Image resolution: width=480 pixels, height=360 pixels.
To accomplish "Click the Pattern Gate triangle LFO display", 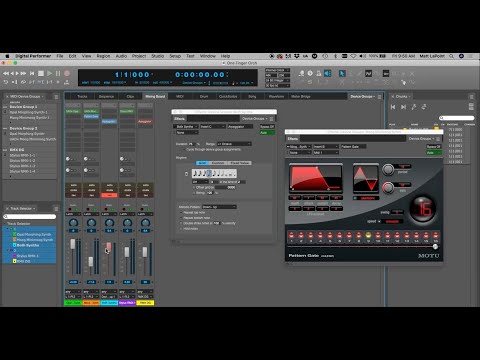I will 366,179.
